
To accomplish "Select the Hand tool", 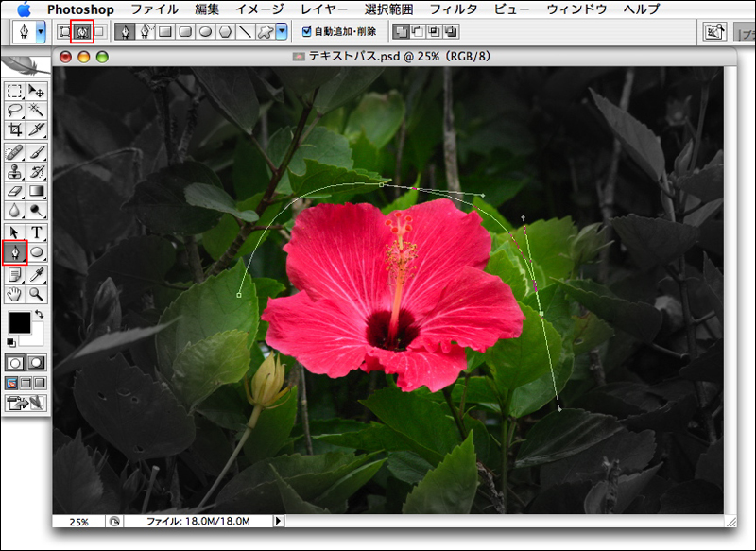I will pyautogui.click(x=14, y=295).
